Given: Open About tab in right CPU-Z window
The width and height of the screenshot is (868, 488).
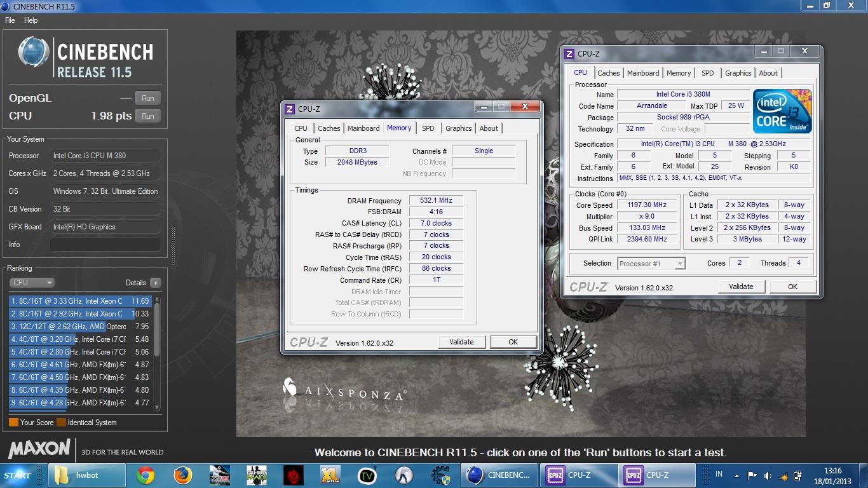Looking at the screenshot, I should point(768,73).
